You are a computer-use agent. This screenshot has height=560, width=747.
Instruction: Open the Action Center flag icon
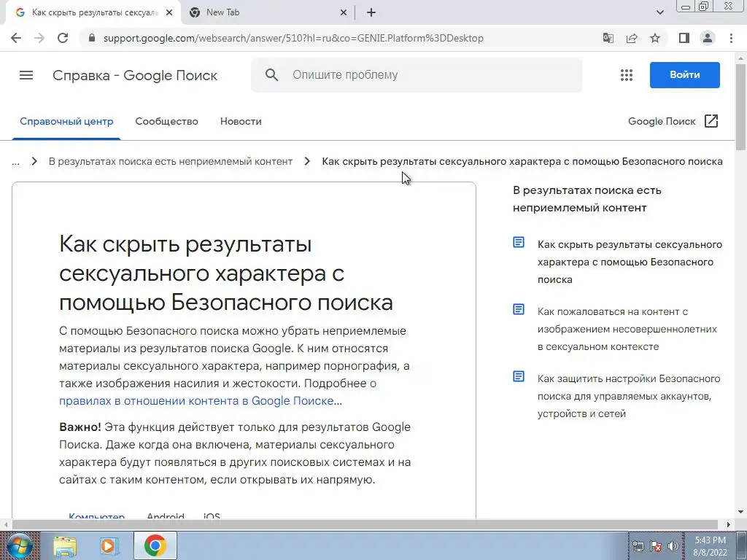coord(656,546)
